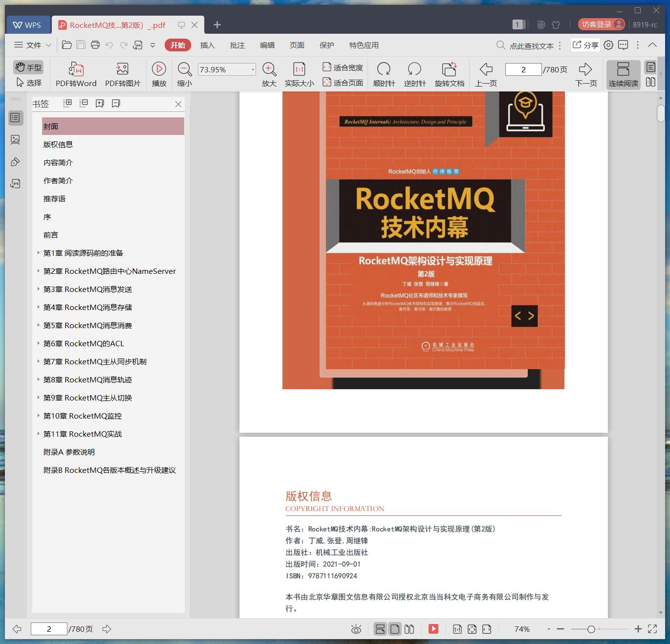Toggle continuous layout in status bar

[x=380, y=629]
